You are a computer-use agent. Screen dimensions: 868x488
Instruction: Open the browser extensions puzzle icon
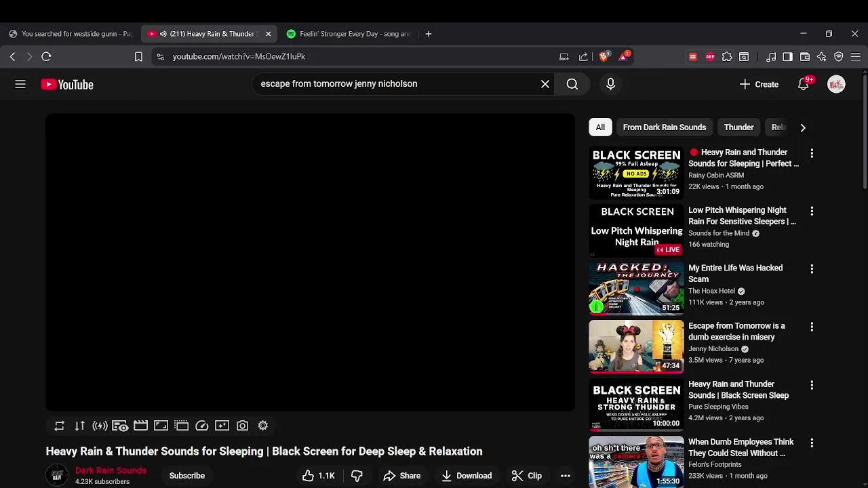click(727, 57)
